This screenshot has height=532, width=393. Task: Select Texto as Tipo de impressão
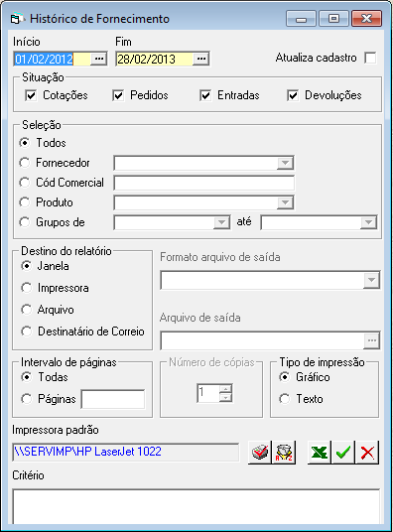[x=285, y=399]
